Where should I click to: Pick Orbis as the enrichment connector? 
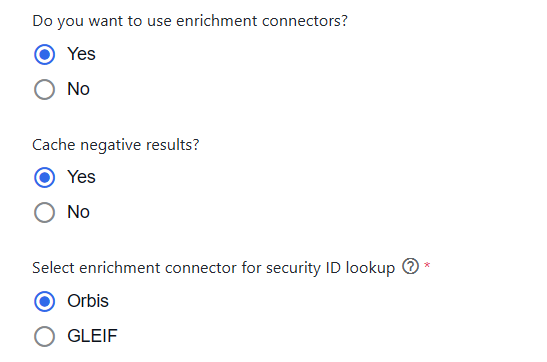44,301
